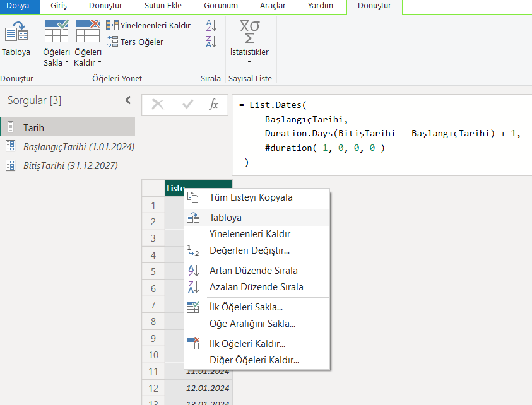Click the BaşlangıçTarihi parameter icon
This screenshot has height=405, width=532.
11,146
